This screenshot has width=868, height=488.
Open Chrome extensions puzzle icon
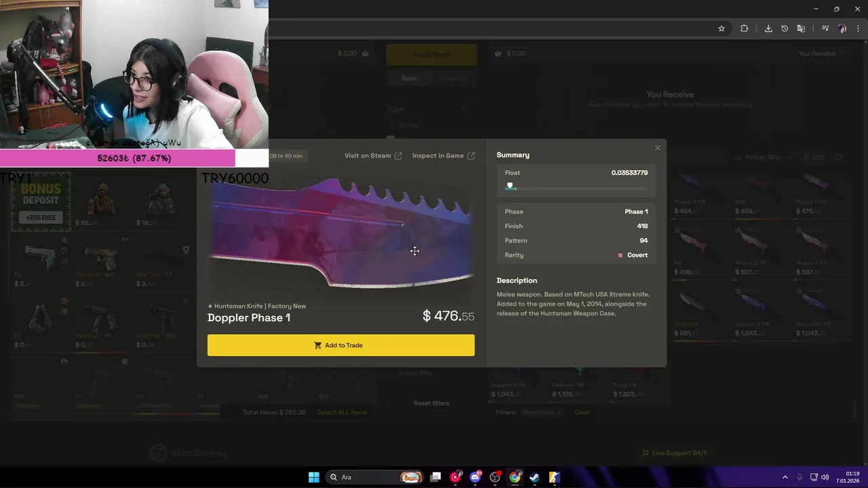745,28
